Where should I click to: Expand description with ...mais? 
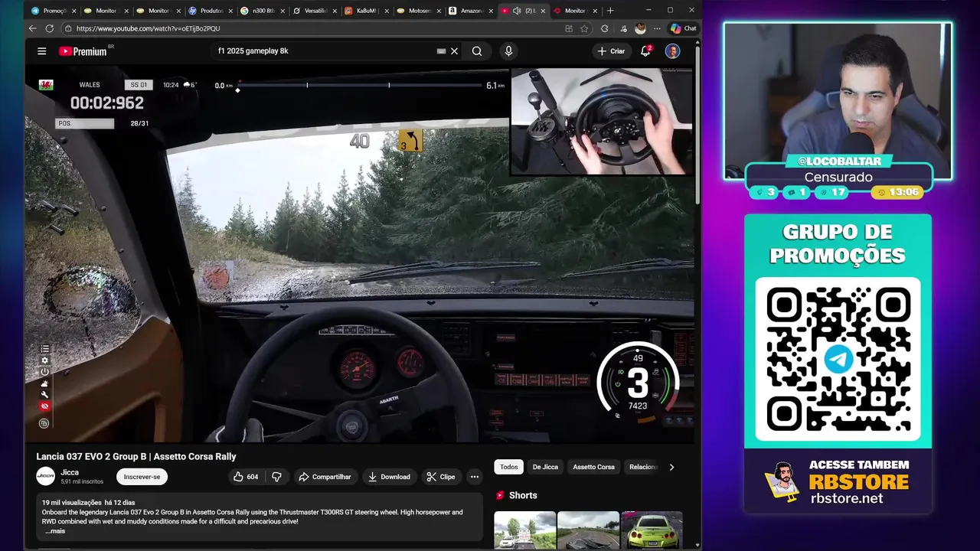pos(55,531)
